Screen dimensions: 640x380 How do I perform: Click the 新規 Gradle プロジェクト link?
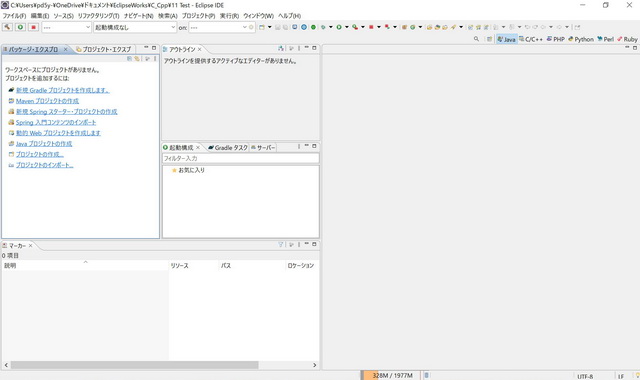[62, 90]
